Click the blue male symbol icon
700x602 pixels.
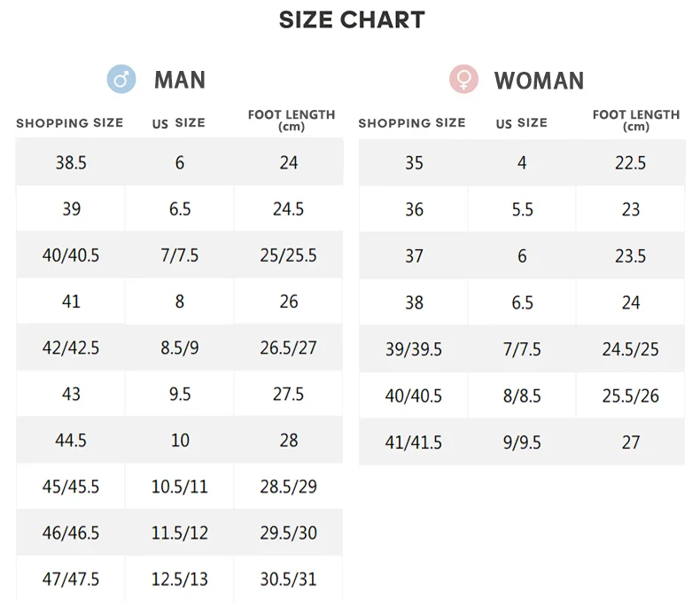(121, 79)
